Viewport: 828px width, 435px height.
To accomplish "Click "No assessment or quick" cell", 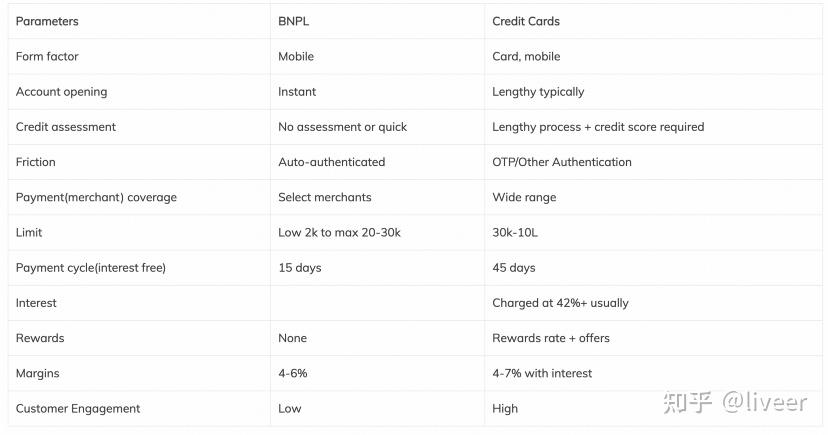I will pyautogui.click(x=342, y=127).
